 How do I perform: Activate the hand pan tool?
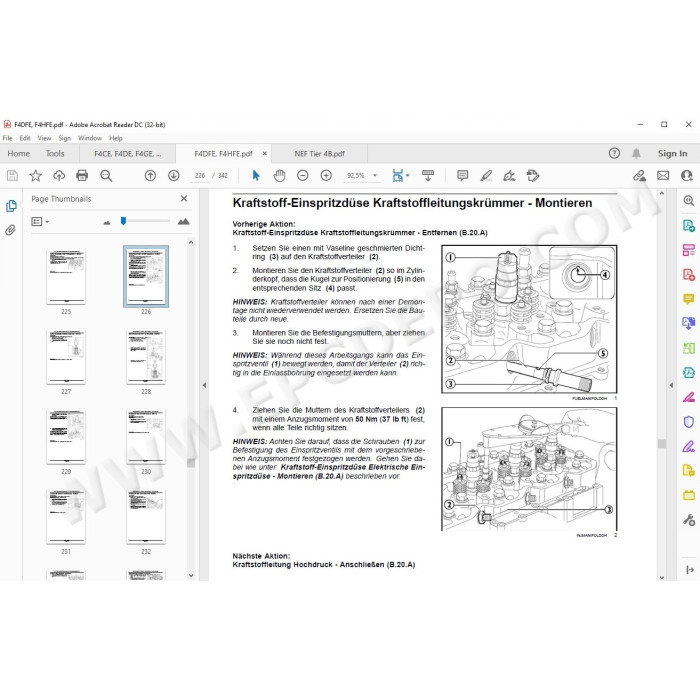[x=279, y=175]
